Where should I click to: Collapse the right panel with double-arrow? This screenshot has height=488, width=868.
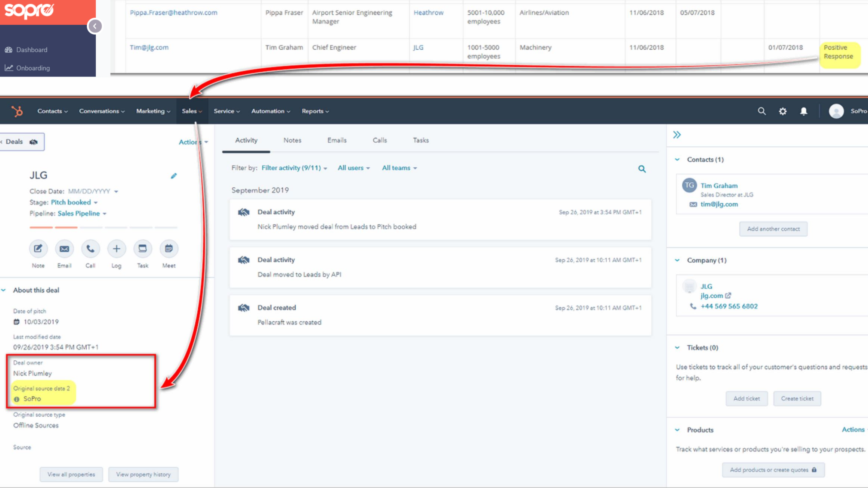(x=676, y=135)
